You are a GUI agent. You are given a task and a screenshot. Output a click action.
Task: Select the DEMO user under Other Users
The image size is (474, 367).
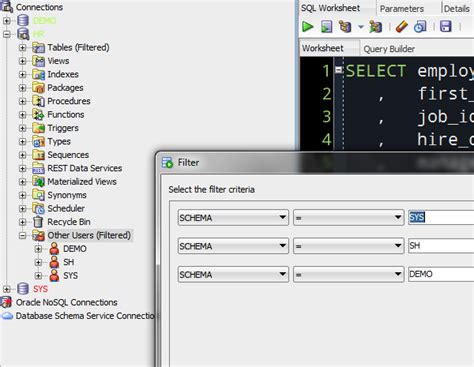[75, 249]
